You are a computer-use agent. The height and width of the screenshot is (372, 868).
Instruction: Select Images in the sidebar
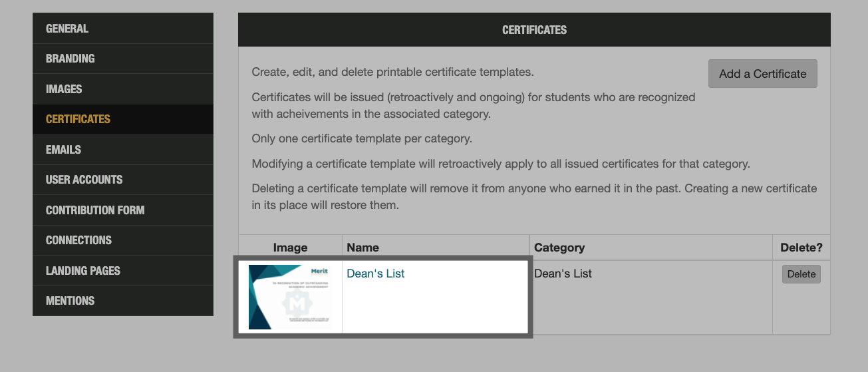coord(64,89)
